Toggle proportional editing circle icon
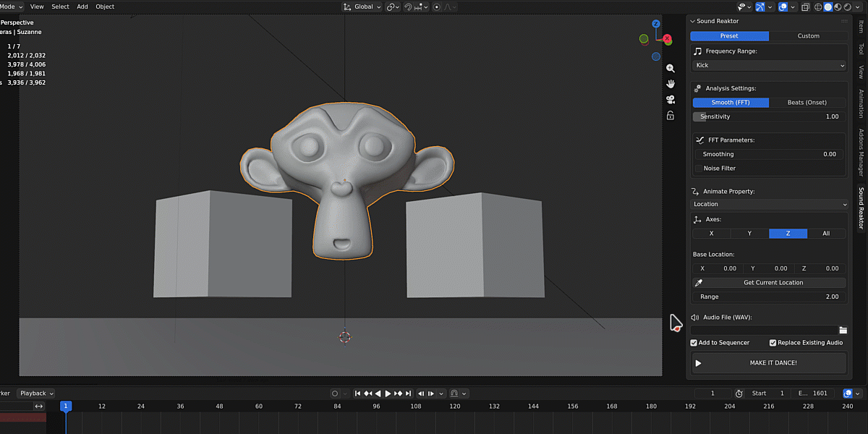Image resolution: width=868 pixels, height=434 pixels. tap(435, 7)
